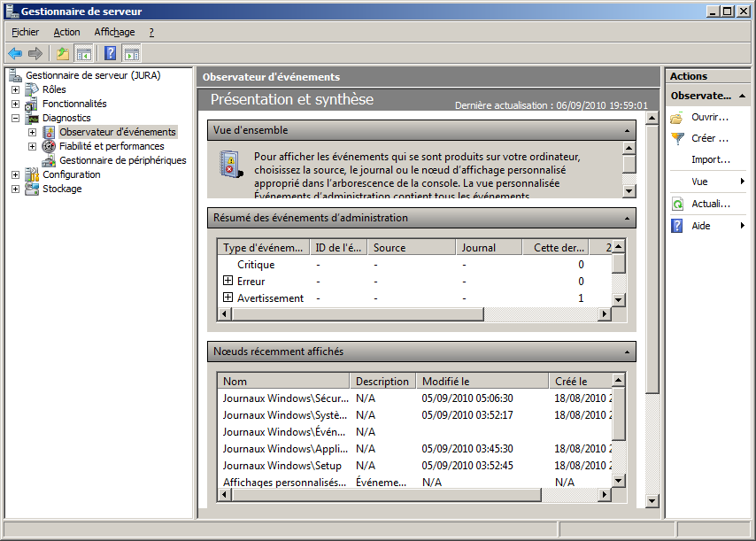Open the Vue submenu in Actions pane
This screenshot has height=541, width=756.
point(699,182)
